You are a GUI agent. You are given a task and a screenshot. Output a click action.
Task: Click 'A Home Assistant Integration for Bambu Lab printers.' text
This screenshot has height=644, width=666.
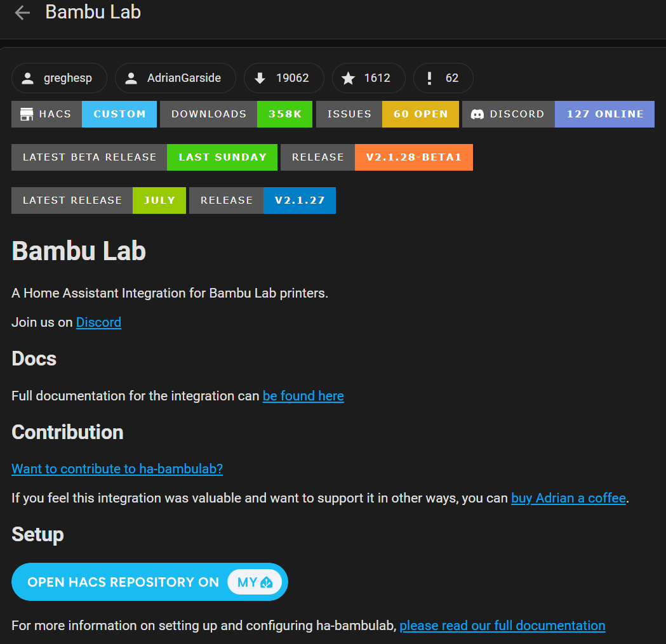click(170, 293)
